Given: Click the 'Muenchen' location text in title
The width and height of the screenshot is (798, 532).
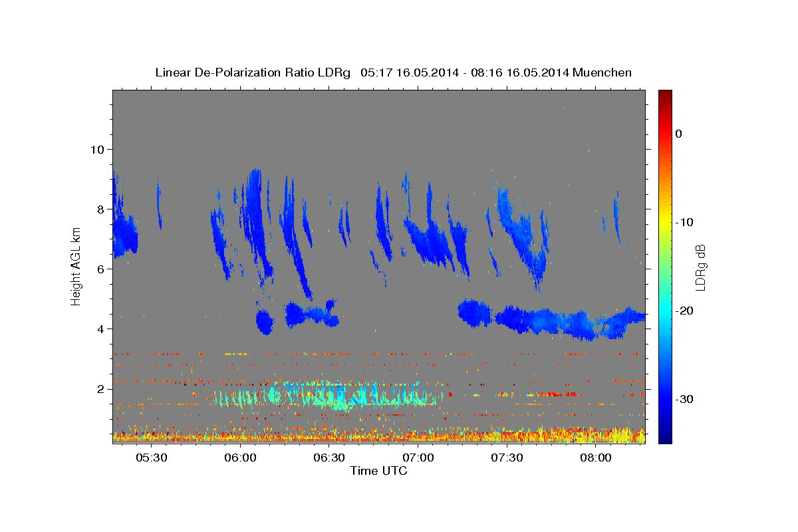Looking at the screenshot, I should click(603, 72).
